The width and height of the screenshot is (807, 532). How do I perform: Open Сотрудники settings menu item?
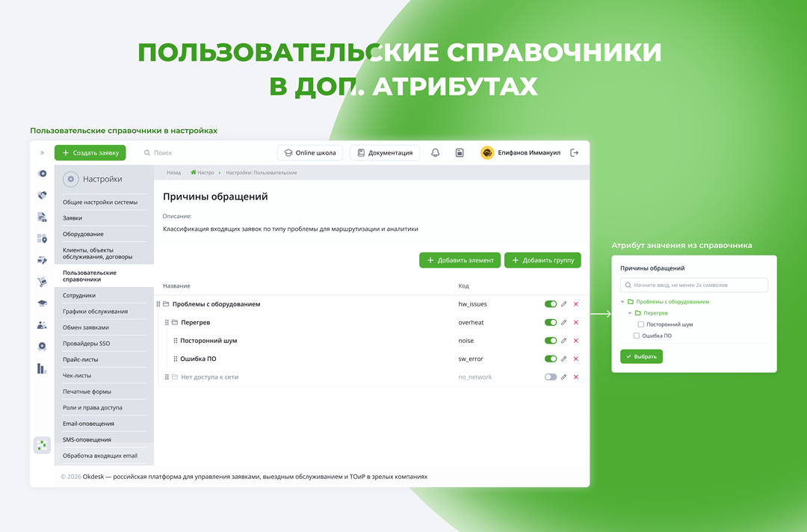point(79,296)
